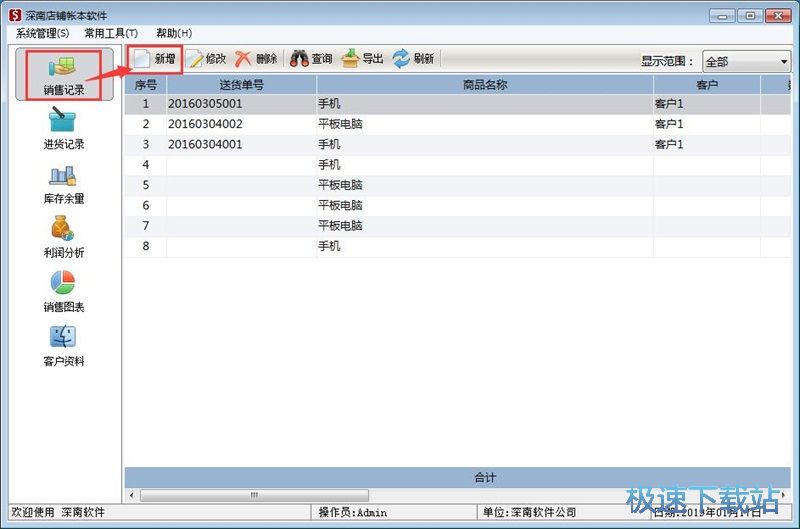The height and width of the screenshot is (529, 800).
Task: Click the 合计 summary bar
Action: pyautogui.click(x=458, y=477)
